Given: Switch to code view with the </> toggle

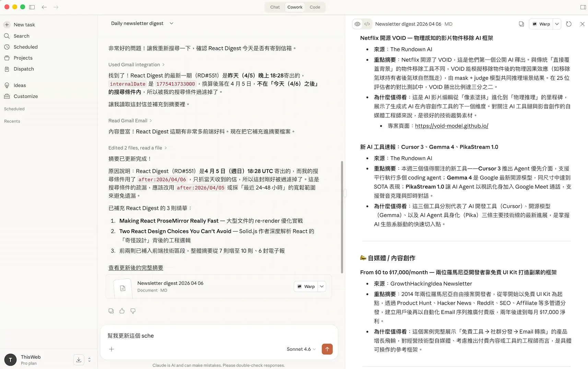Looking at the screenshot, I should tap(367, 24).
